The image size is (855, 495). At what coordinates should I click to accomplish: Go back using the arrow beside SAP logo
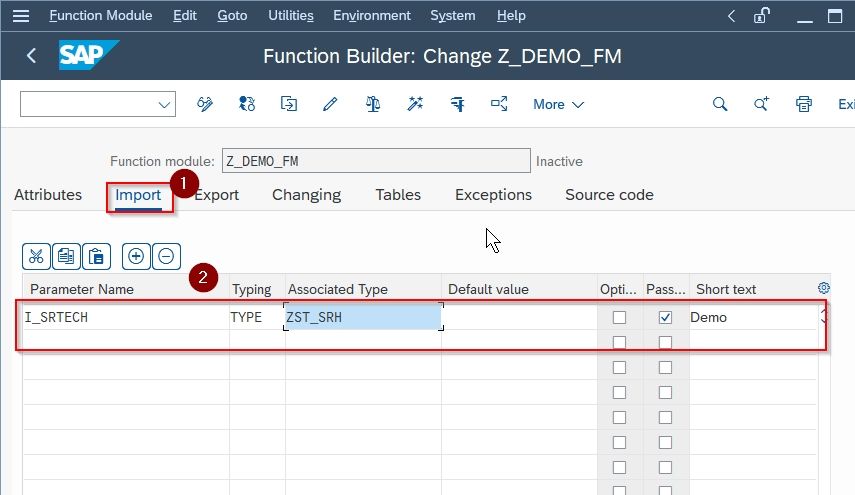click(32, 56)
